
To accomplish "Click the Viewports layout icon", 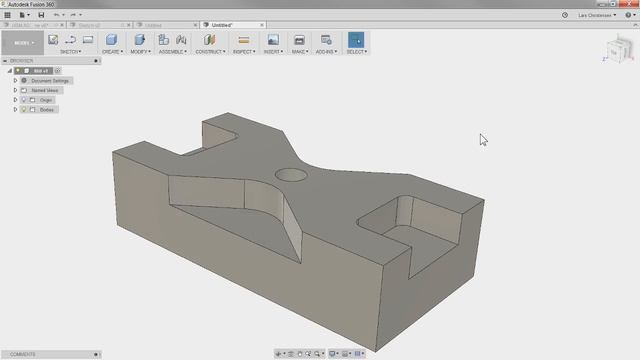I will coord(358,353).
